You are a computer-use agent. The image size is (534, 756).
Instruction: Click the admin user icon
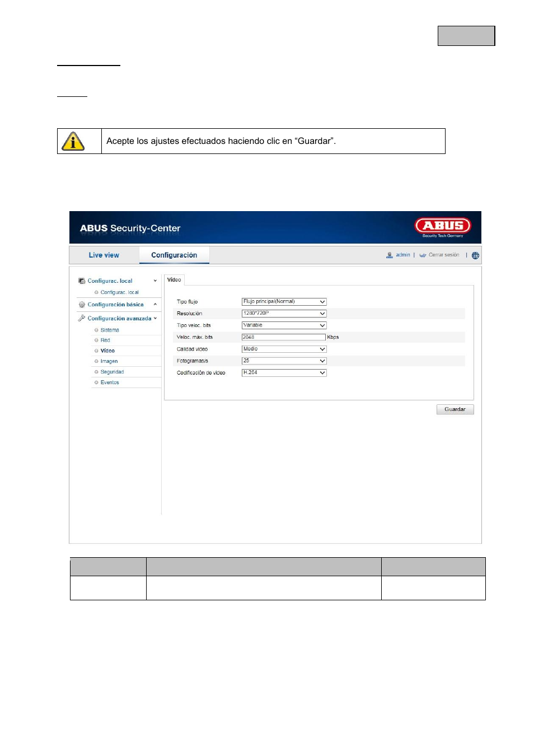pos(390,255)
